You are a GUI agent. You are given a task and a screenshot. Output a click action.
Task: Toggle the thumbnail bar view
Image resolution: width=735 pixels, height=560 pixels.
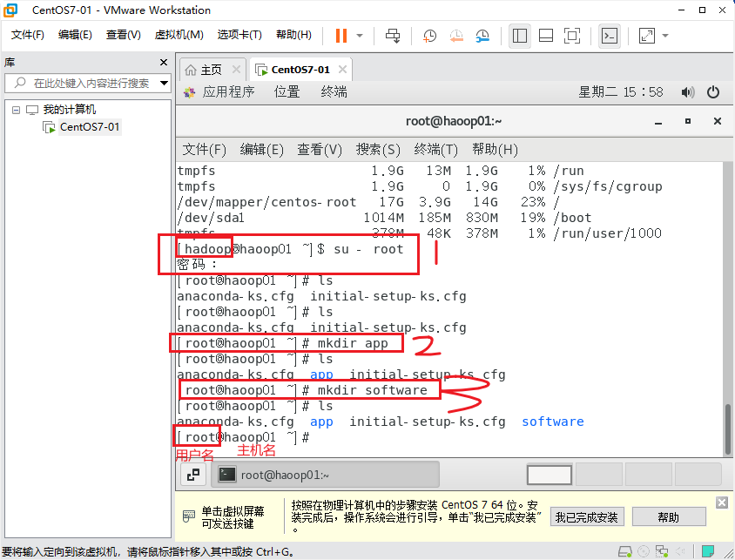coord(546,36)
